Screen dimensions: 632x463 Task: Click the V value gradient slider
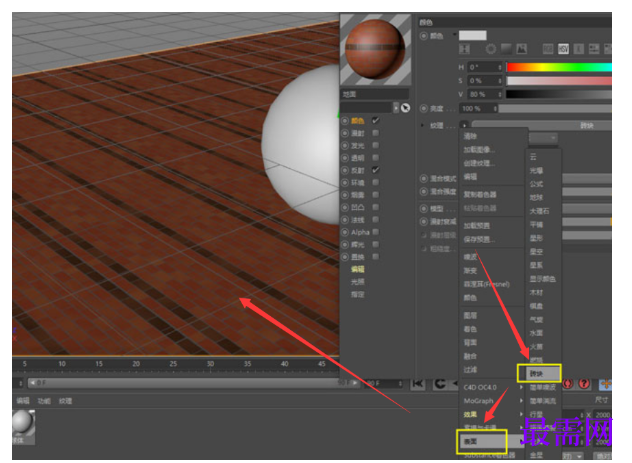tap(559, 94)
